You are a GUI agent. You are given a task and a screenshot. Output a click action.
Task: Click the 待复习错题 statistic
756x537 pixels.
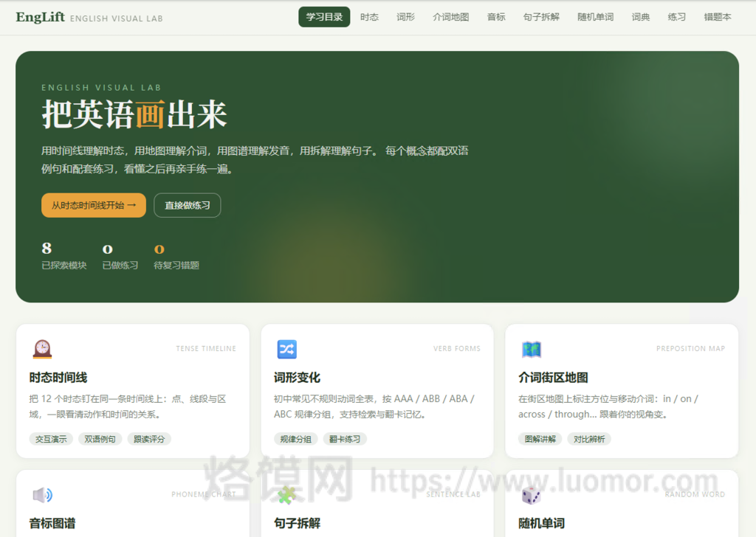click(x=176, y=256)
